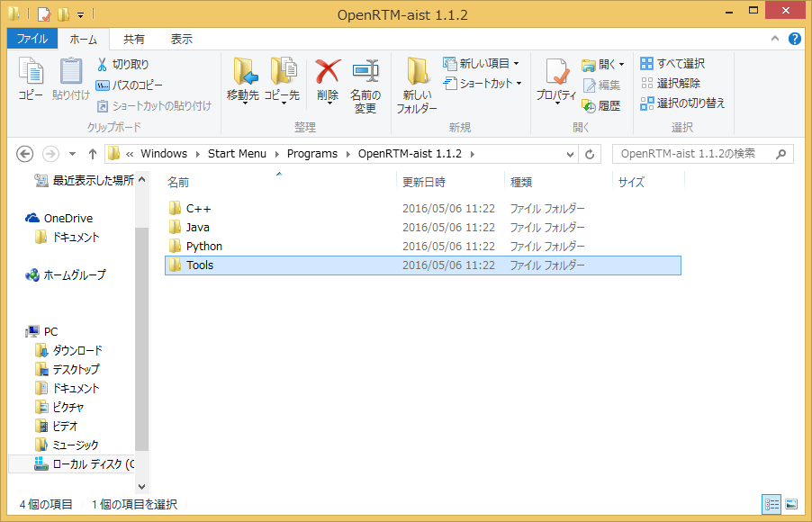Click 名前の変更 (Rename) icon

pos(365,85)
